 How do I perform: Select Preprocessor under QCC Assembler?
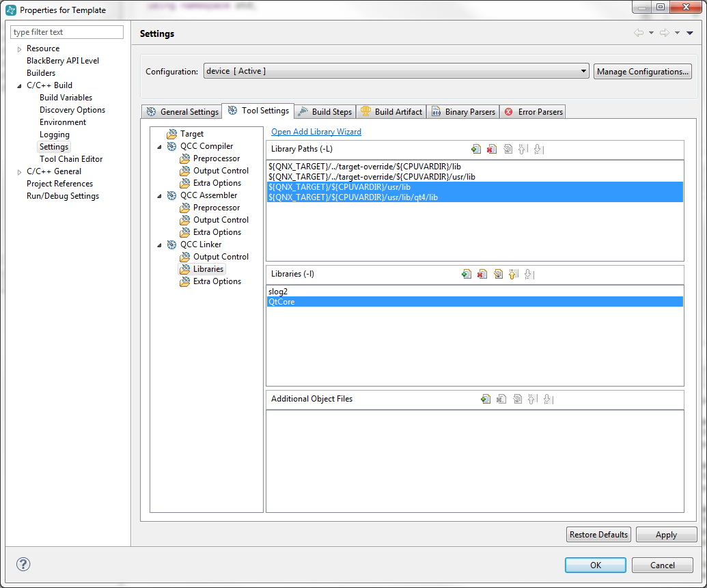pos(217,208)
